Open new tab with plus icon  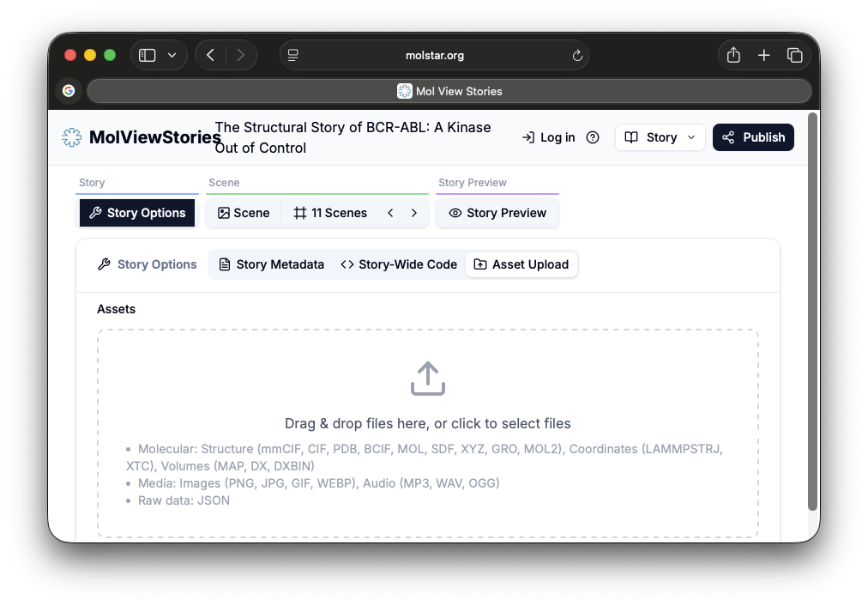[x=764, y=56]
